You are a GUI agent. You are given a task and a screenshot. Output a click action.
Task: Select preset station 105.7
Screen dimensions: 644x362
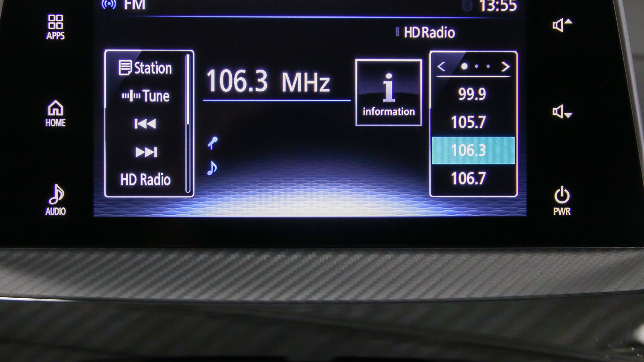[x=469, y=122]
